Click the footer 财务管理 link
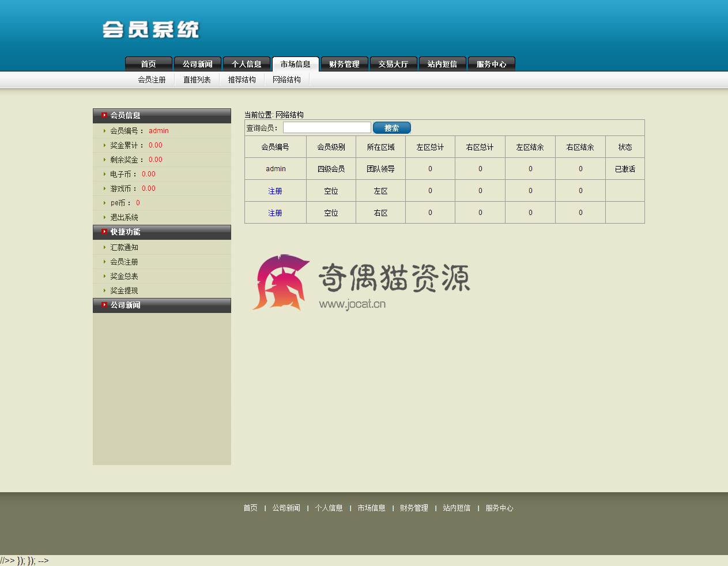The width and height of the screenshot is (728, 566). pyautogui.click(x=414, y=508)
